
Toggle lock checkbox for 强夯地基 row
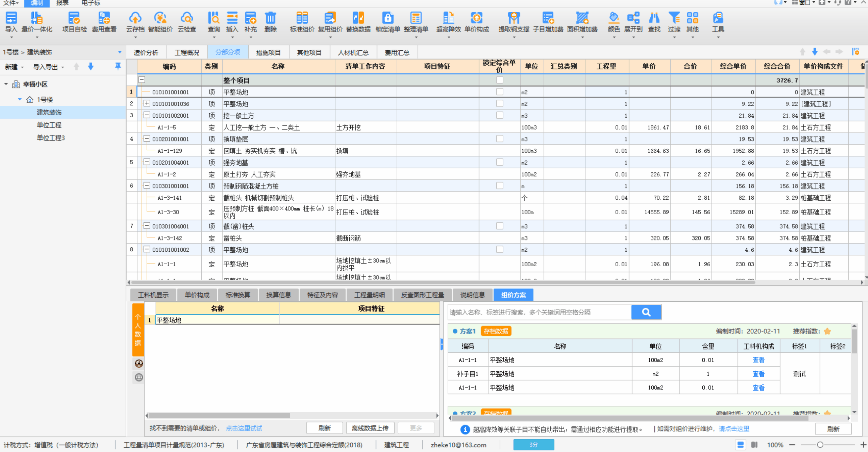(x=499, y=162)
